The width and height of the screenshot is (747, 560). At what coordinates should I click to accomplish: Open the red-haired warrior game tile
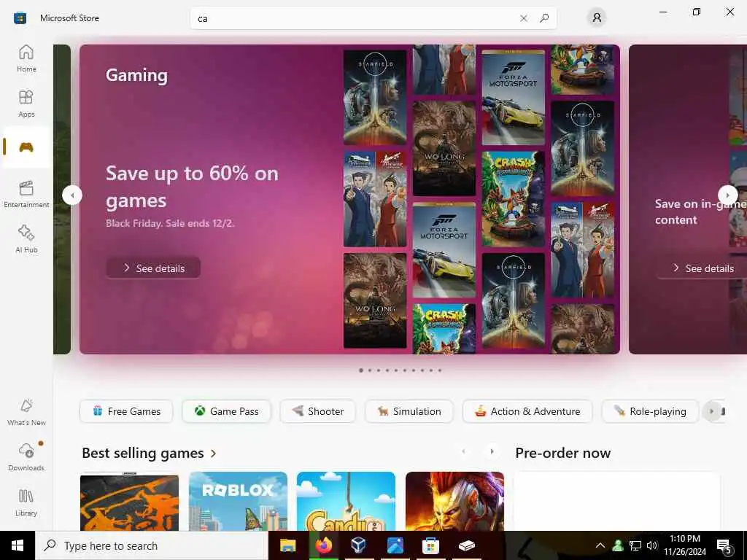pyautogui.click(x=454, y=501)
